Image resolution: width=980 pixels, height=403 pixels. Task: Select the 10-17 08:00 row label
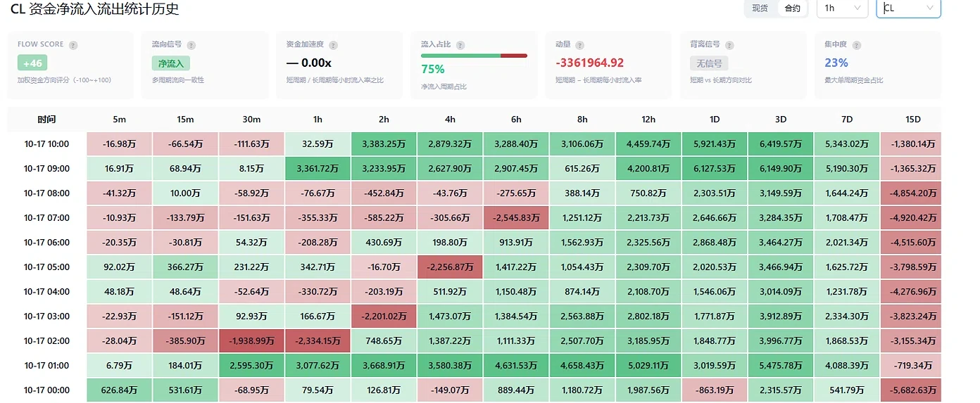(46, 193)
